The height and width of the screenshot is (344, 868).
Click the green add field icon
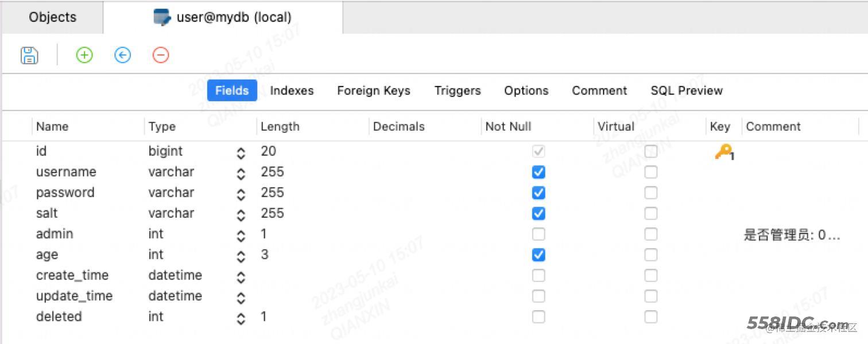[x=84, y=55]
